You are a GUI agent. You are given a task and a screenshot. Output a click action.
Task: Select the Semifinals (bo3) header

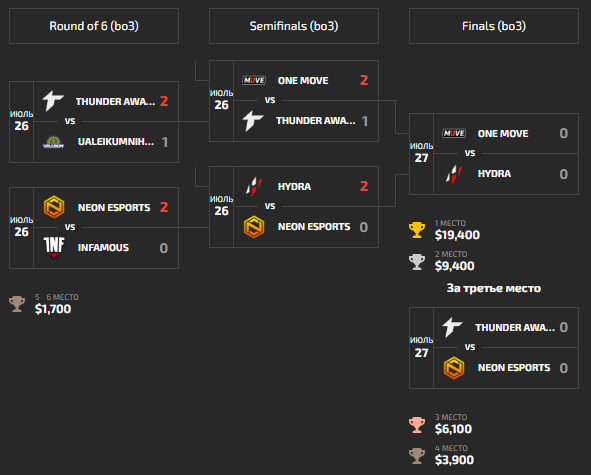(294, 26)
